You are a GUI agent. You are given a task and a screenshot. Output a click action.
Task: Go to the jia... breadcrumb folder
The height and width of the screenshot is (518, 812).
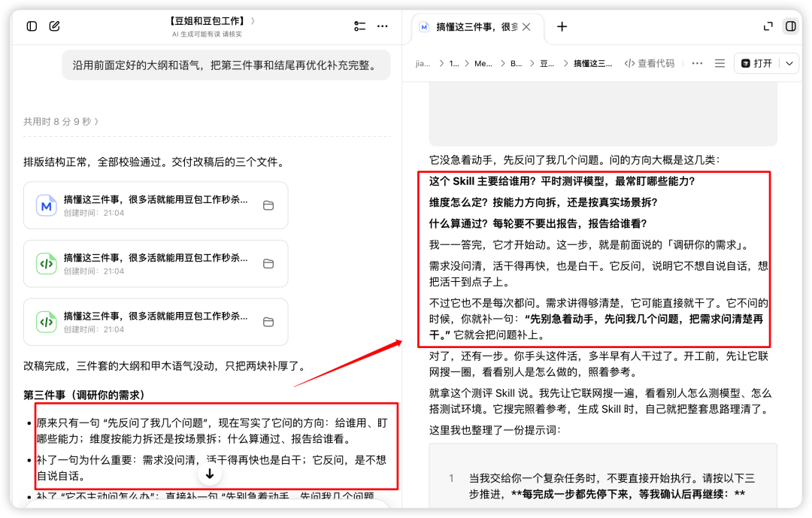[x=423, y=63]
